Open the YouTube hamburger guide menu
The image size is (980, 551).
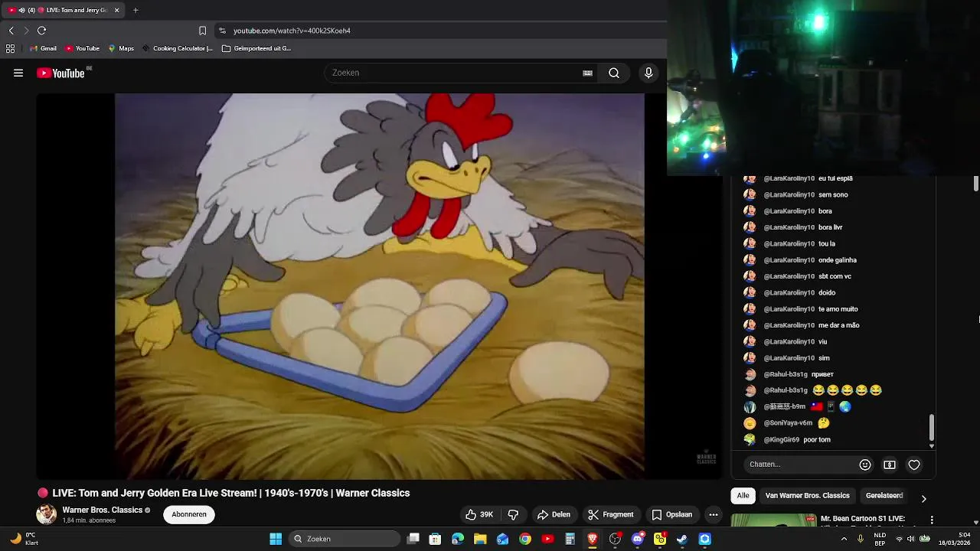click(18, 73)
